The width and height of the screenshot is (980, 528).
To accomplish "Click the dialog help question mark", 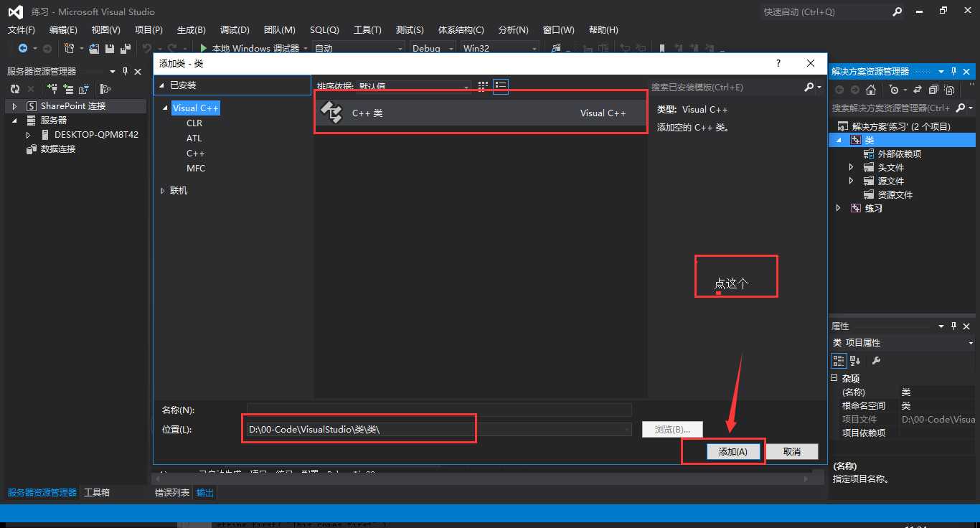I will pos(778,63).
